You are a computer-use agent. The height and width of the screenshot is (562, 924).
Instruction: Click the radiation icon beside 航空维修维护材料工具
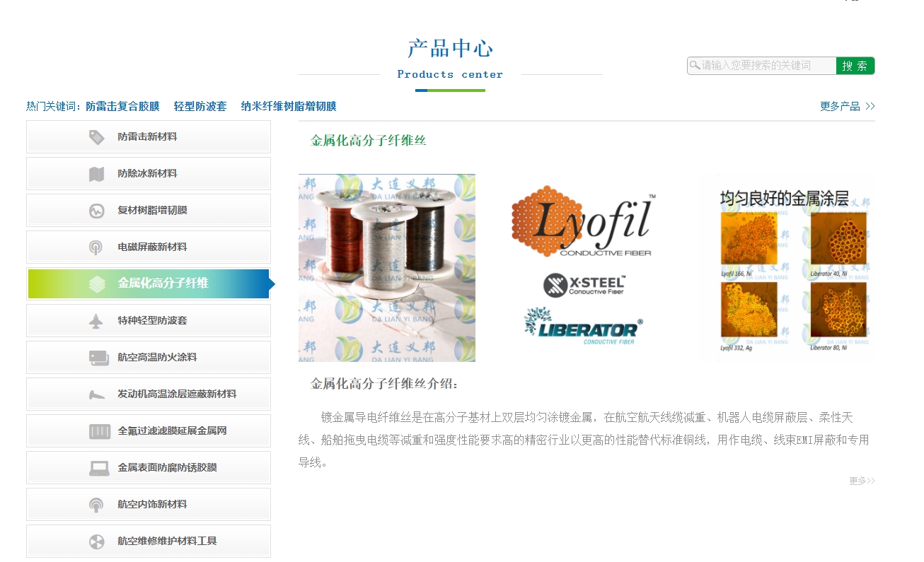pyautogui.click(x=96, y=541)
